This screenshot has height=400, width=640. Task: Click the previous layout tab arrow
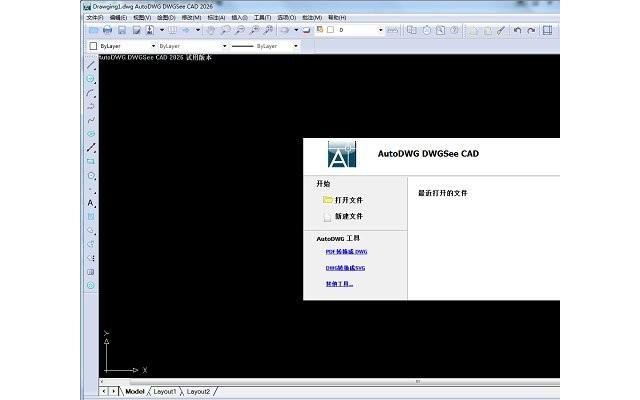coord(104,391)
